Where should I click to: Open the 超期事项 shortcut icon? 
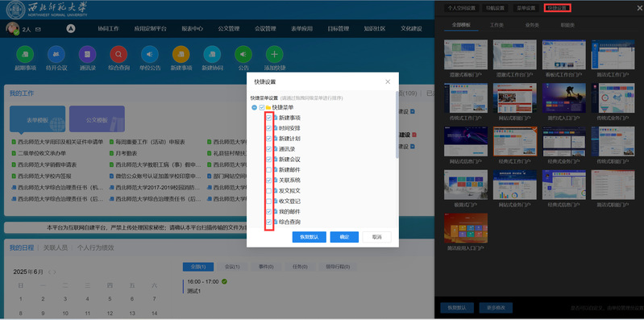[x=25, y=54]
